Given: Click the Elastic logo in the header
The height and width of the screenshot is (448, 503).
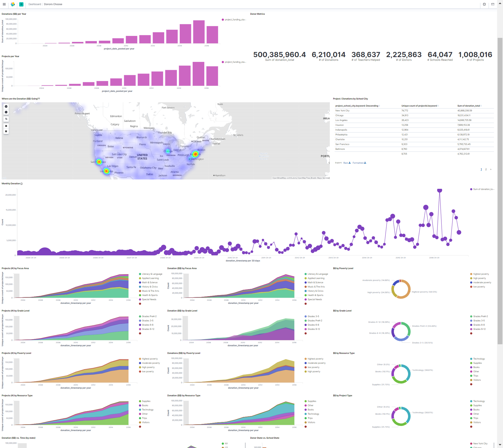Looking at the screenshot, I should [12, 4].
